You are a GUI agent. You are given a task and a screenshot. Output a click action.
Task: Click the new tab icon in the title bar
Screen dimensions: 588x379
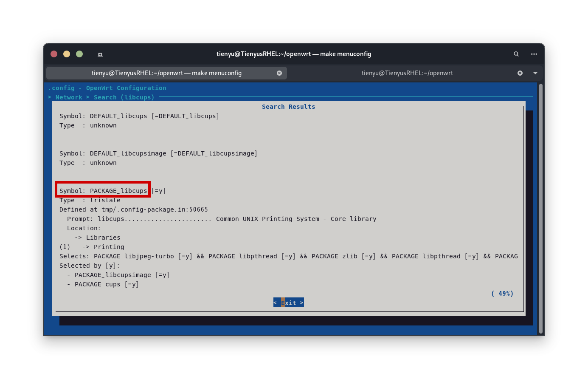100,54
